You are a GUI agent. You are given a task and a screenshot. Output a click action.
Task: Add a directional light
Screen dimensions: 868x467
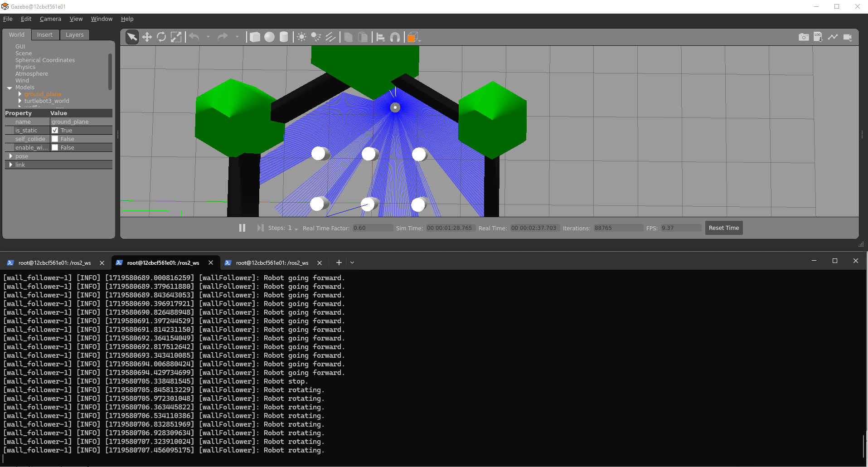point(330,37)
